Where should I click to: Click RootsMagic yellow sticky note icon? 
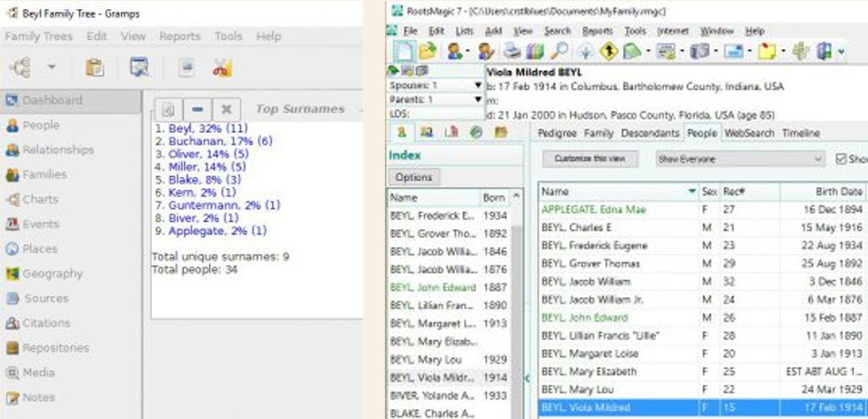768,52
